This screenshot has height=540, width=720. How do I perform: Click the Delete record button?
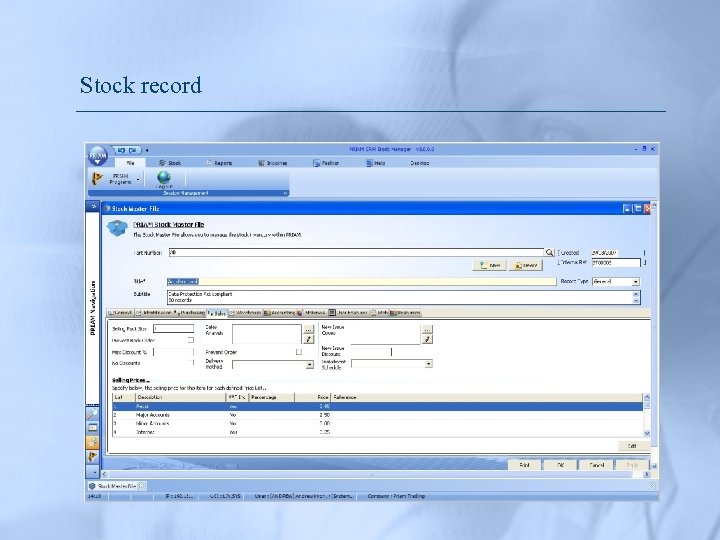(526, 265)
